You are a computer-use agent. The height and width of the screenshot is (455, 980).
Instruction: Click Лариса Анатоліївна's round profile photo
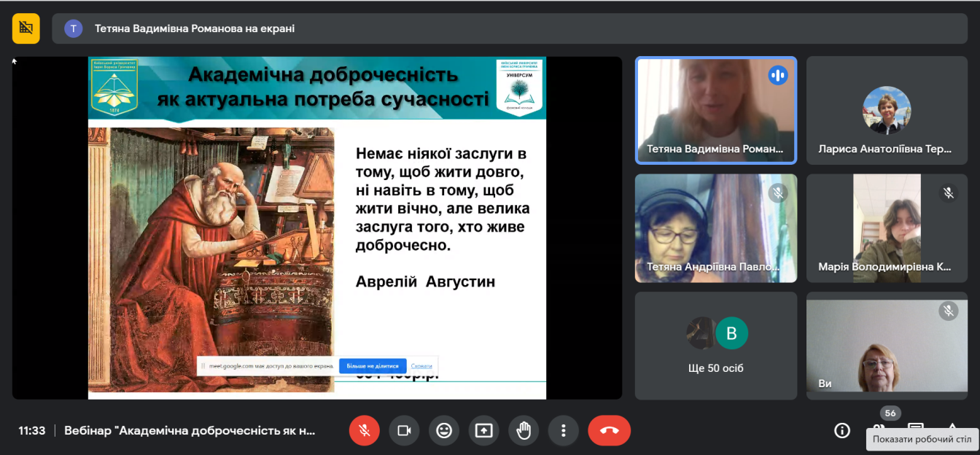887,110
